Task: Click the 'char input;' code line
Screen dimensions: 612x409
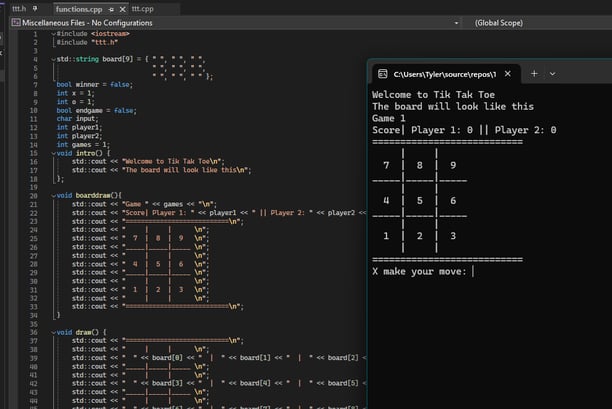Action: [x=77, y=119]
